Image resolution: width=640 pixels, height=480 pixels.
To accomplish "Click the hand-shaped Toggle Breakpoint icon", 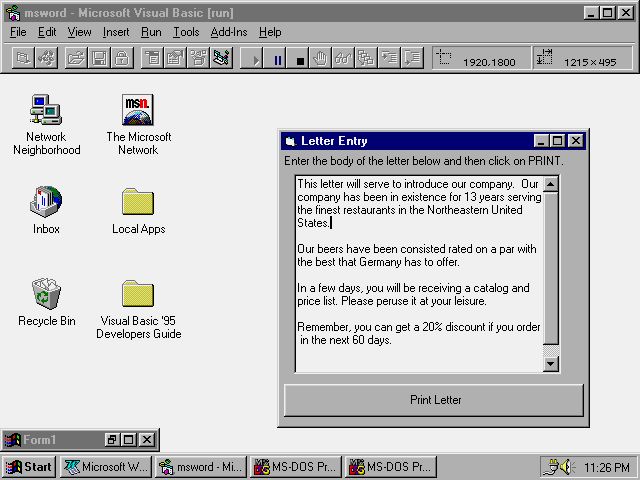I will tap(321, 59).
